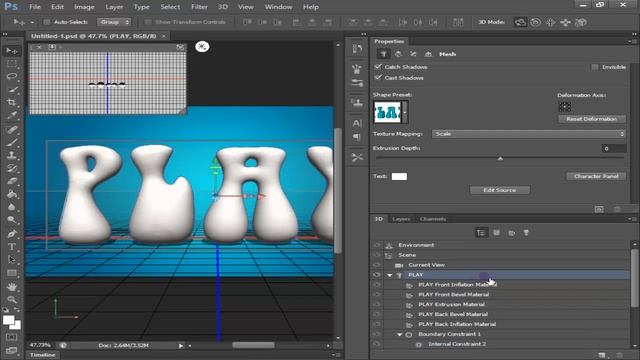Click the canvas horizontal scrollbar
Viewport: 640px width, 360px height.
253,345
